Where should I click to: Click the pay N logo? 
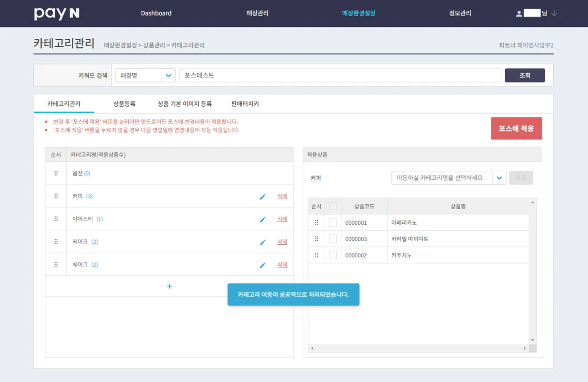coord(57,13)
